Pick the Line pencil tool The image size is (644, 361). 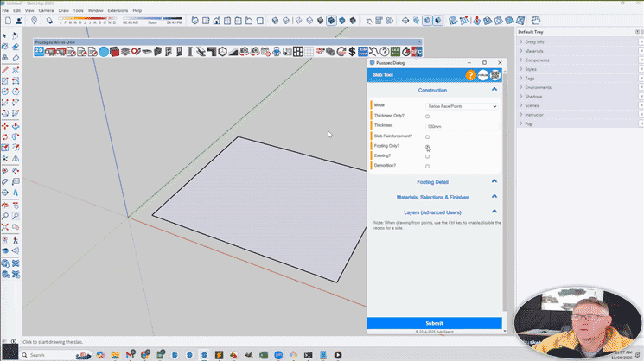point(5,71)
